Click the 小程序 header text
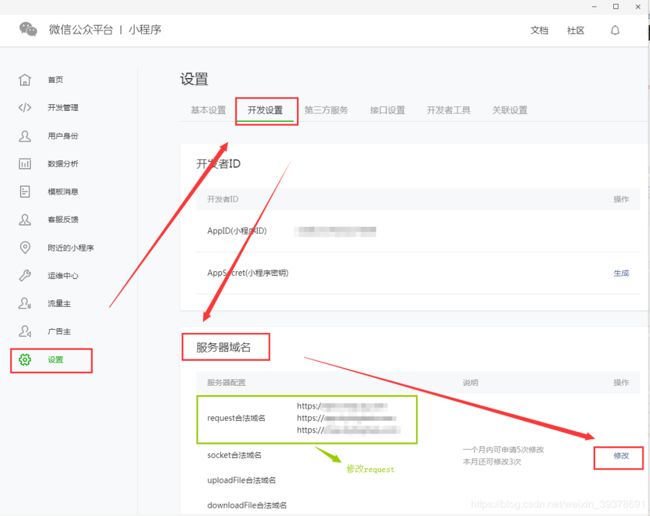The height and width of the screenshot is (516, 650). point(145,30)
